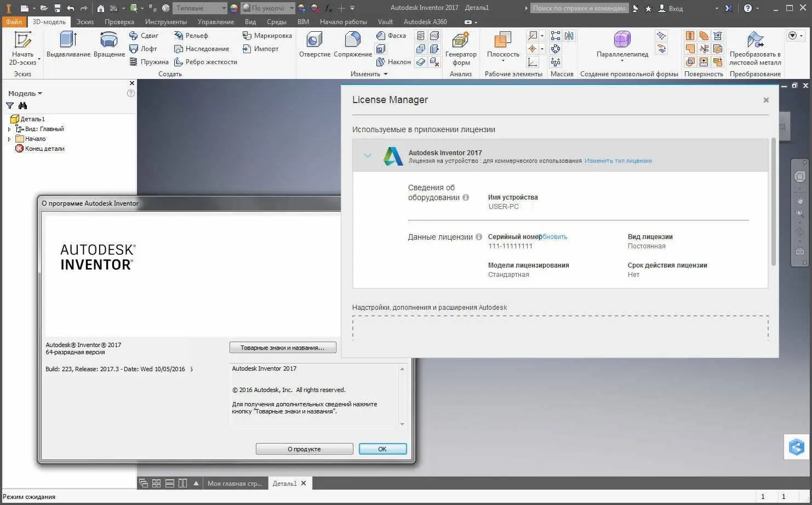Save the document with the diskette icon
Viewport: 812px width, 505px height.
[x=57, y=8]
